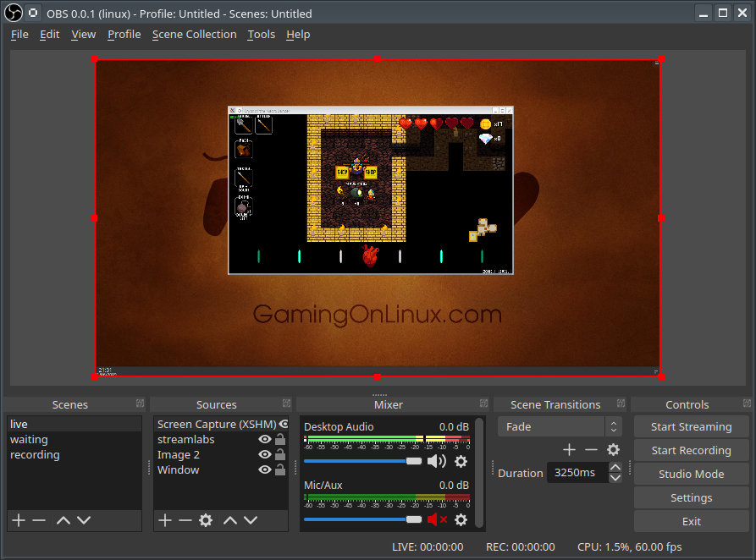Open transition properties gear icon

pos(613,450)
